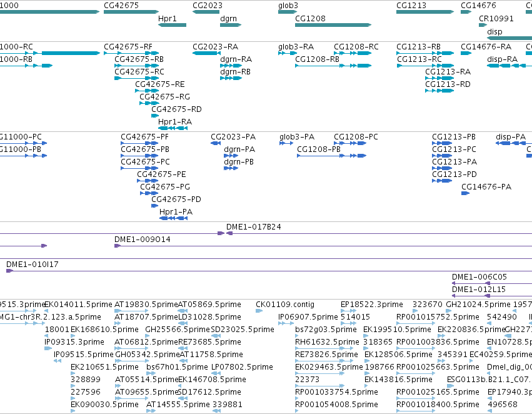Select the CG42675-RB transcript label
This screenshot has width=532, height=414.
[x=139, y=59]
